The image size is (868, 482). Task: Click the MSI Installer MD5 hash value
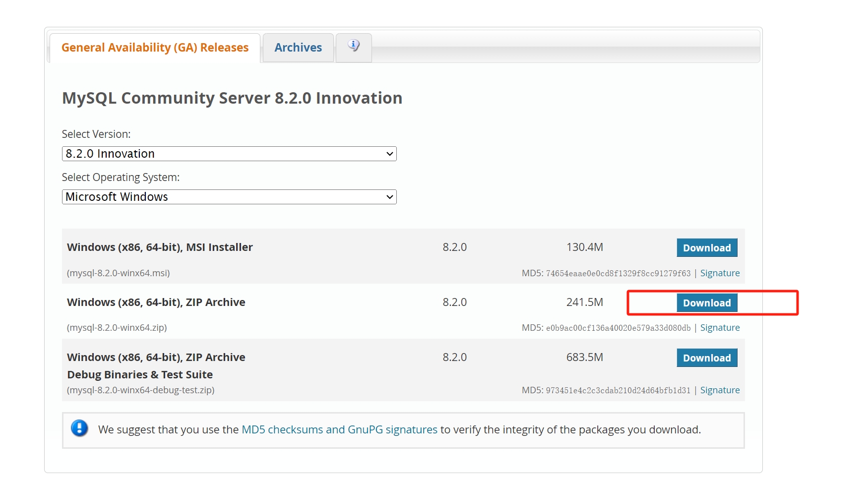click(618, 274)
